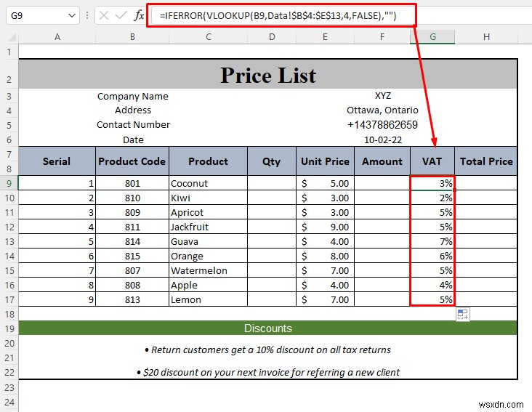Viewport: 532px width, 412px height.
Task: Select the Apricot product cell
Action: (x=209, y=213)
